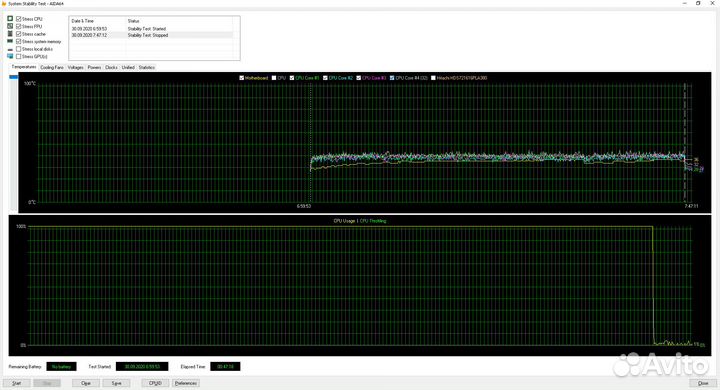The height and width of the screenshot is (390, 720).
Task: Open the Voltages tab
Action: click(75, 68)
